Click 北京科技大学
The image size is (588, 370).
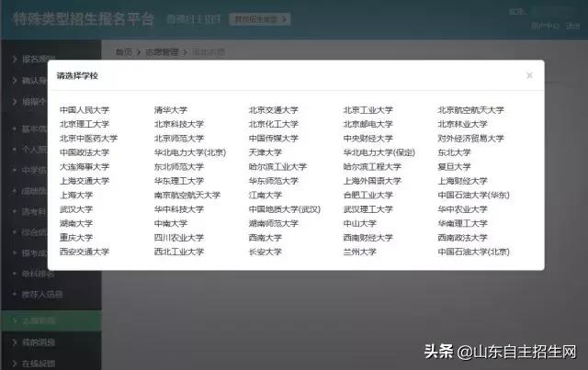coord(179,124)
